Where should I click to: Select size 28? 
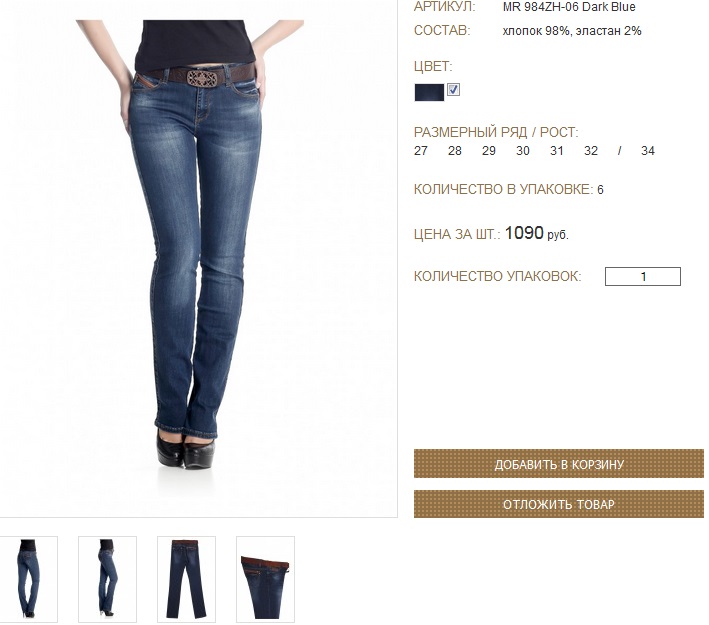click(x=454, y=151)
